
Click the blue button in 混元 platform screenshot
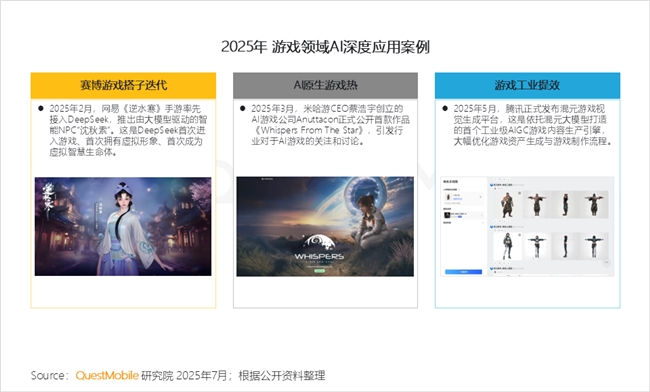point(463,272)
